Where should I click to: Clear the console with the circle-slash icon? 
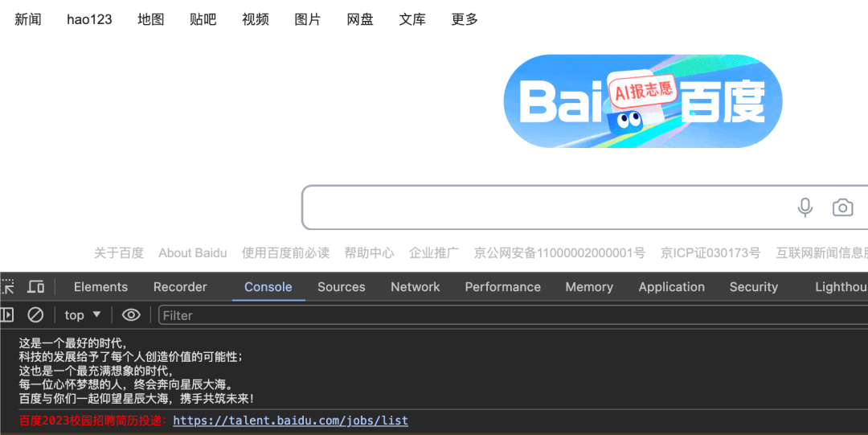(x=35, y=314)
